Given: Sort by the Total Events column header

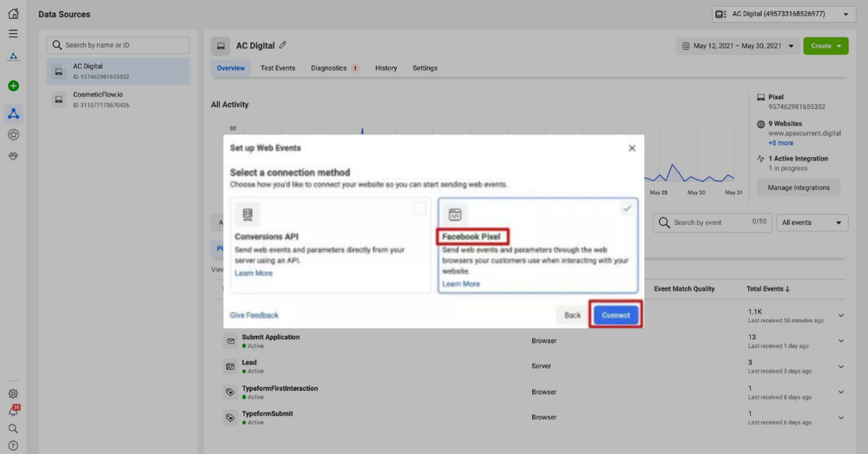Looking at the screenshot, I should 768,288.
